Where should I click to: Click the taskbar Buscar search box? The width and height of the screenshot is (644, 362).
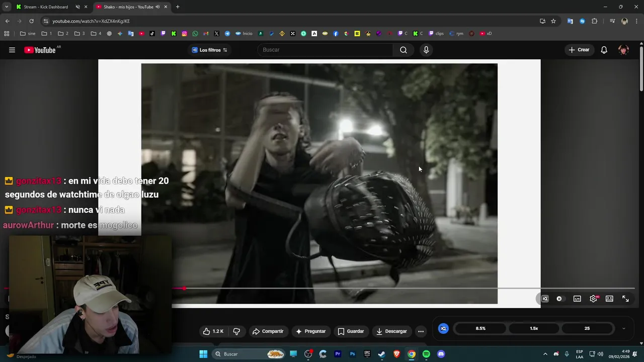tap(250, 354)
